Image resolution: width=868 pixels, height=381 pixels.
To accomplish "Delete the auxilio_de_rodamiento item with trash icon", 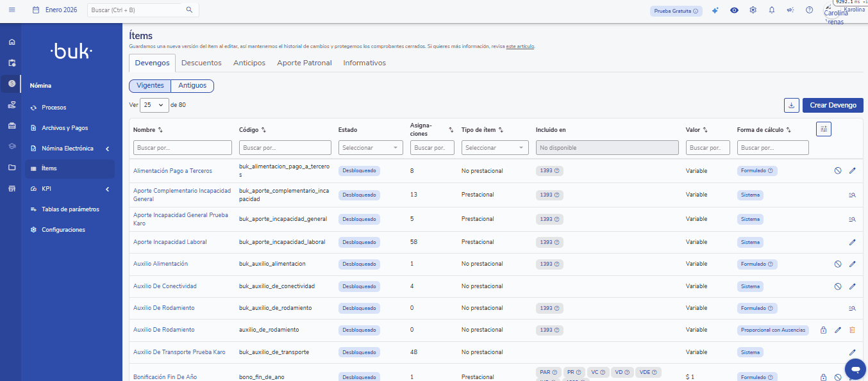I will click(852, 330).
